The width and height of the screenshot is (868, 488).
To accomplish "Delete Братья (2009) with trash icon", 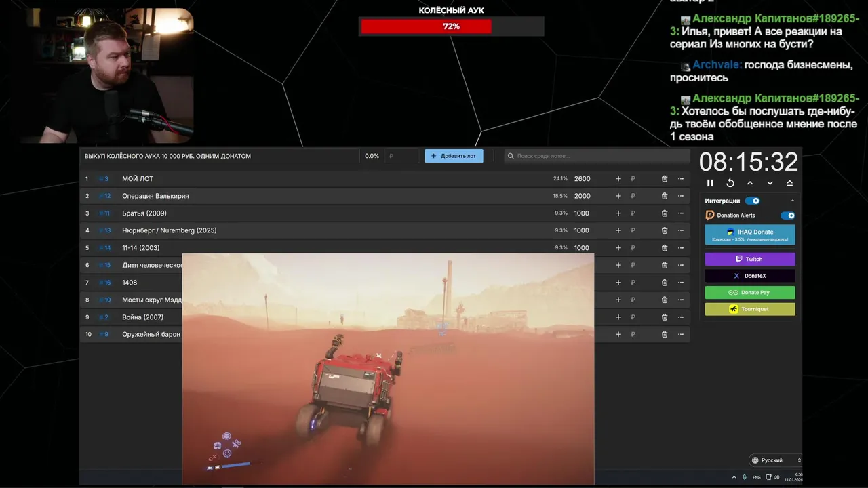I will tap(665, 213).
